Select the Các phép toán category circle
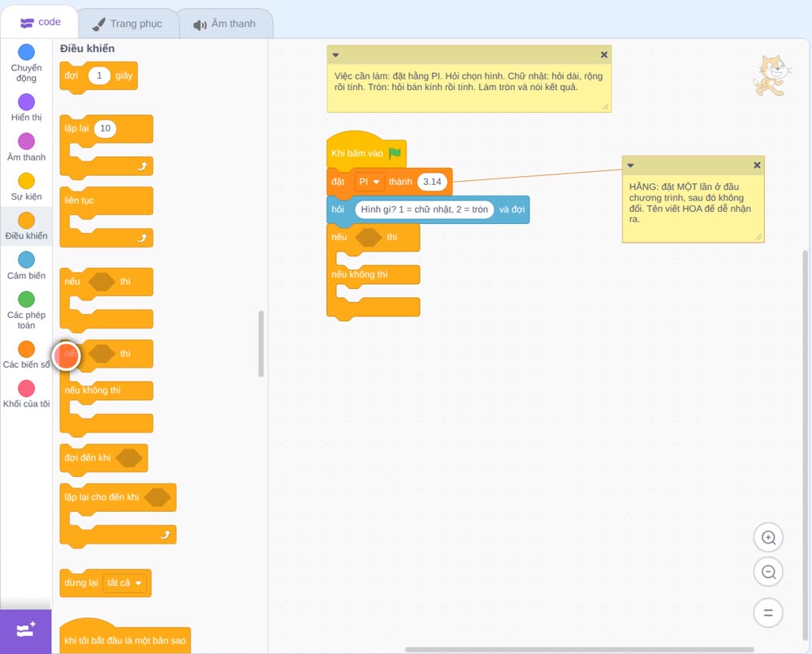The width and height of the screenshot is (812, 654). (27, 299)
